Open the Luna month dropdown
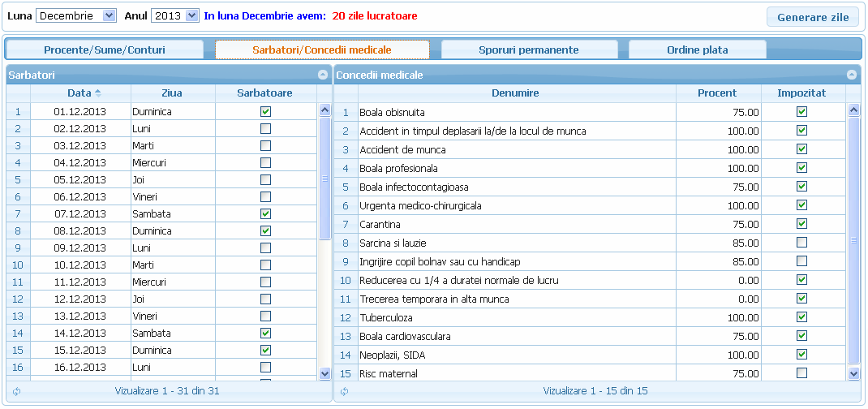868x409 pixels. (x=75, y=15)
